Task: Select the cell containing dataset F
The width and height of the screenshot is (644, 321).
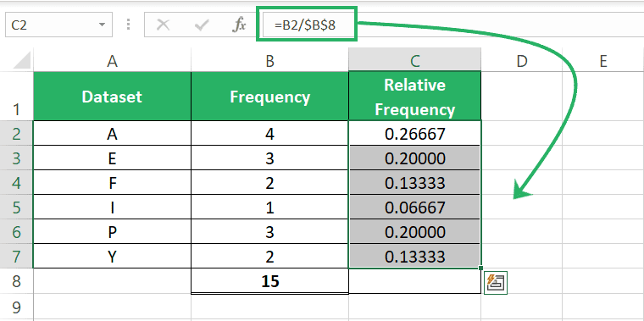Action: point(112,183)
